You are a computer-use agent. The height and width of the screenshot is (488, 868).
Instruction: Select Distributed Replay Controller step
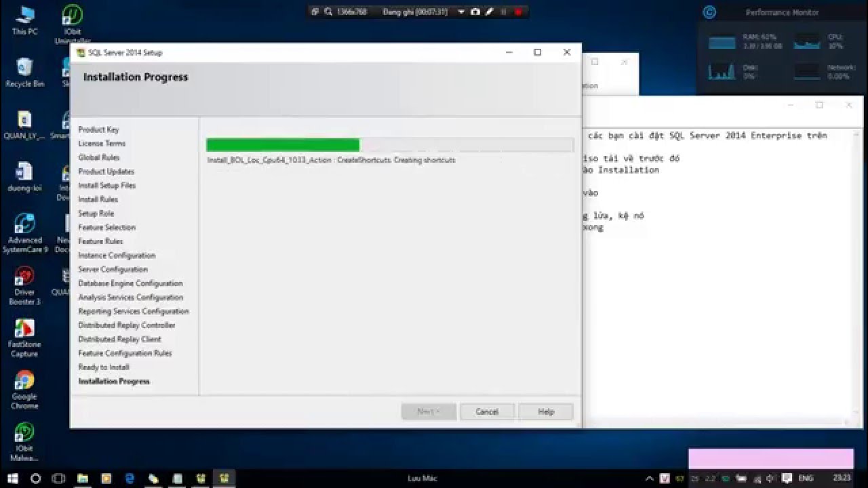pyautogui.click(x=127, y=325)
